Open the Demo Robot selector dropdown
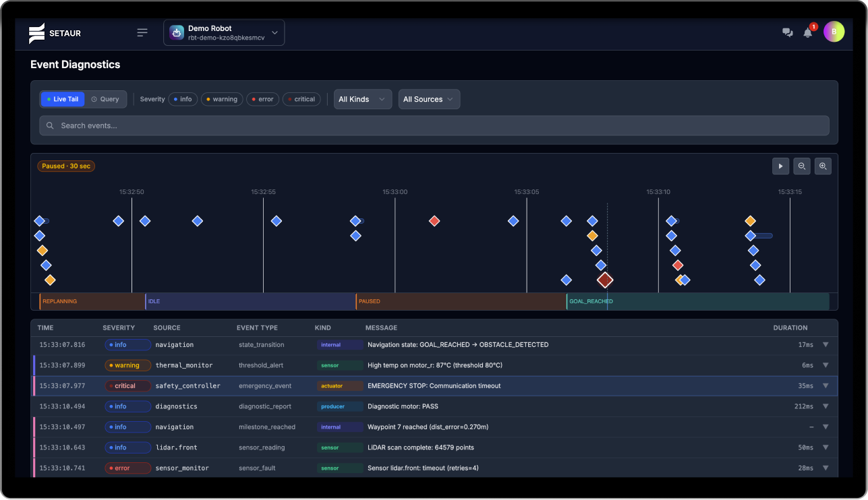The width and height of the screenshot is (868, 500). tap(224, 32)
